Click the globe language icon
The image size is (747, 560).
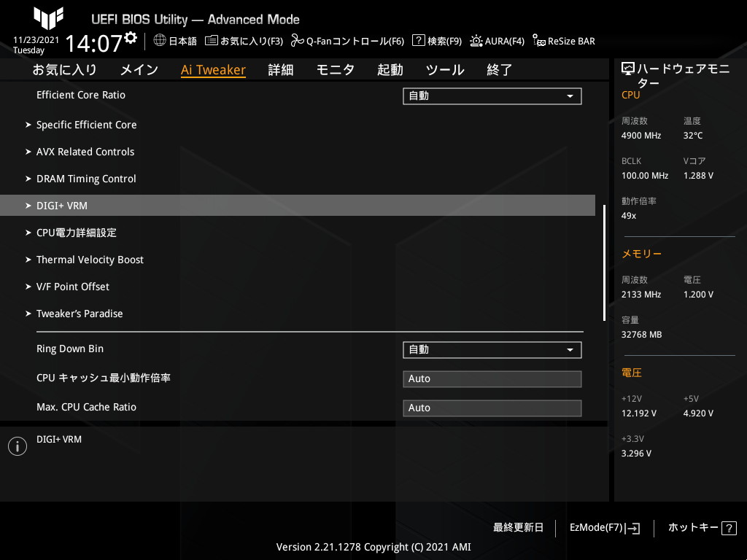click(160, 41)
